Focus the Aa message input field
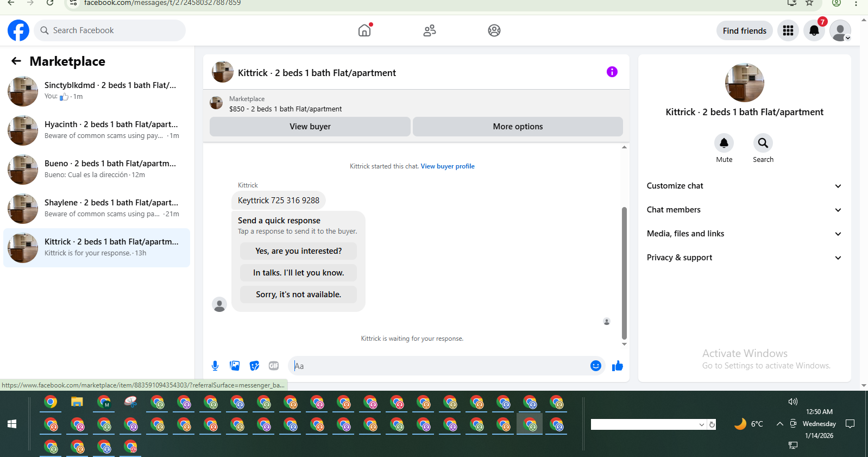Viewport: 868px width, 457px height. point(440,366)
